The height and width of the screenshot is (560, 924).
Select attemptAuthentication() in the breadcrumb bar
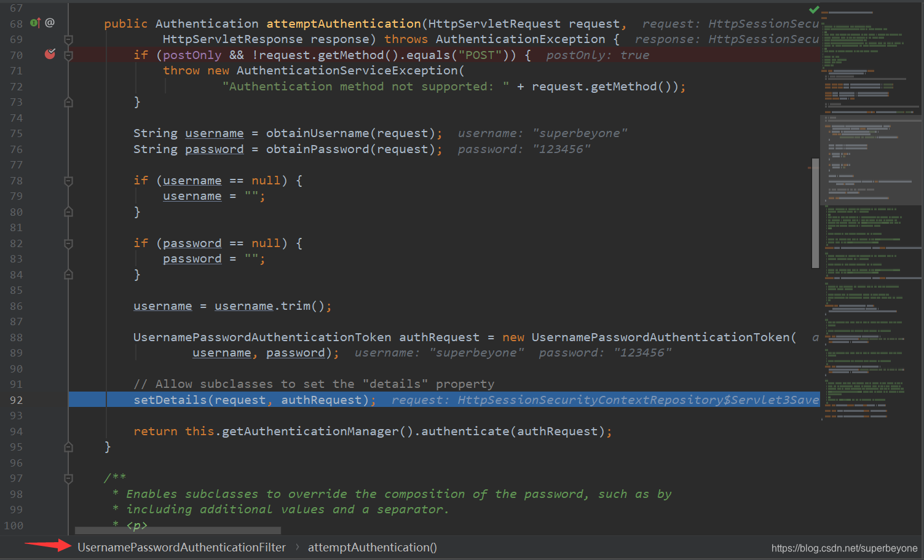click(372, 547)
